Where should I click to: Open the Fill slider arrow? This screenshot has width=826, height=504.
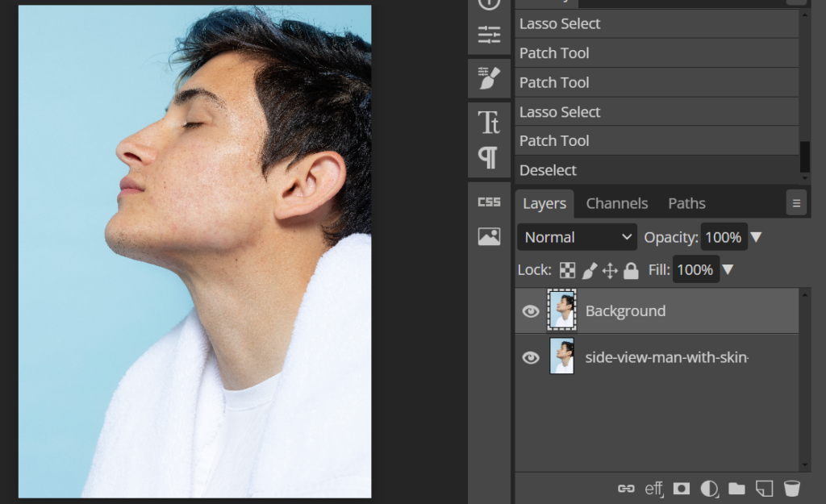pos(728,270)
